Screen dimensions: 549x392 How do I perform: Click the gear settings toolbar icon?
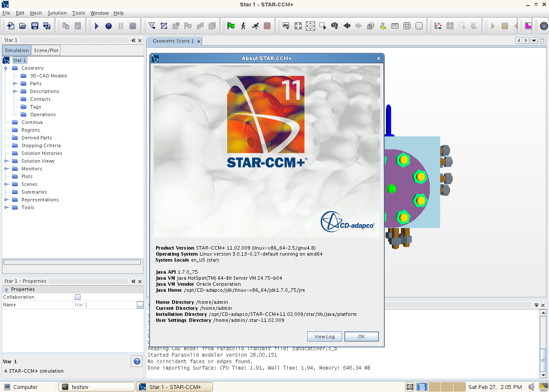pyautogui.click(x=544, y=26)
